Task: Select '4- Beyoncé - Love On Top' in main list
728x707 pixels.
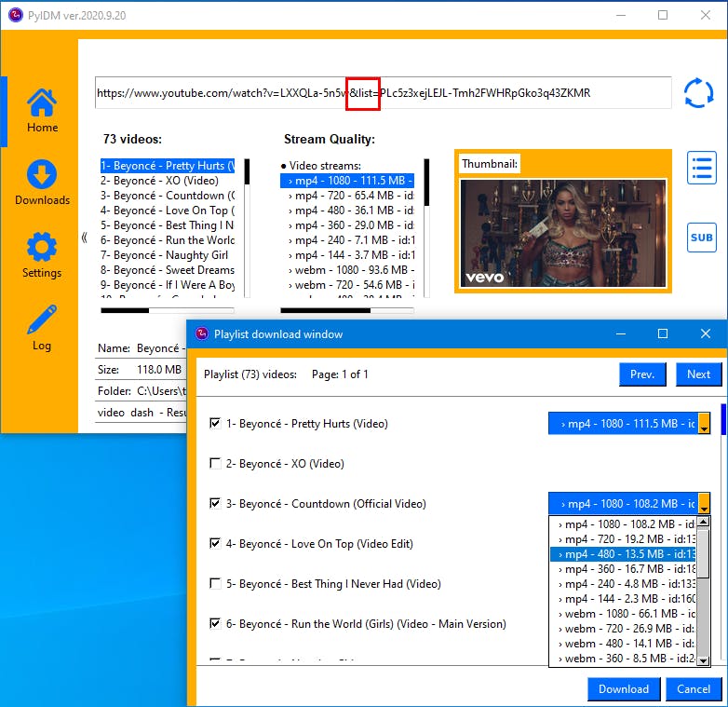Action: coord(168,210)
